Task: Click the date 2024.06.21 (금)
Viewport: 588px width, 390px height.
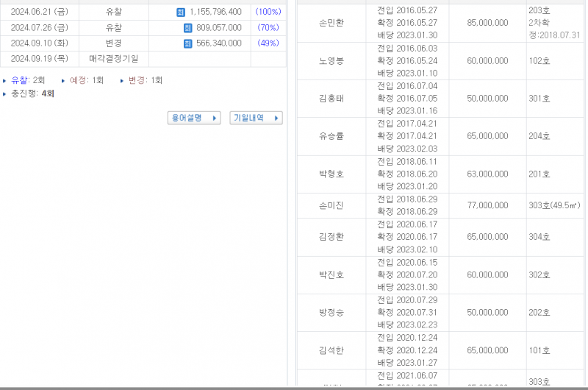Action: 40,12
